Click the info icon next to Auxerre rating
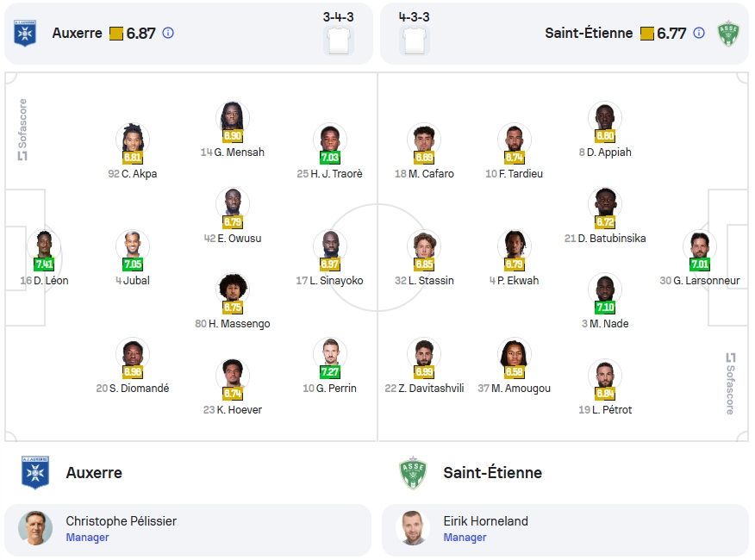755x560 pixels. (x=168, y=34)
